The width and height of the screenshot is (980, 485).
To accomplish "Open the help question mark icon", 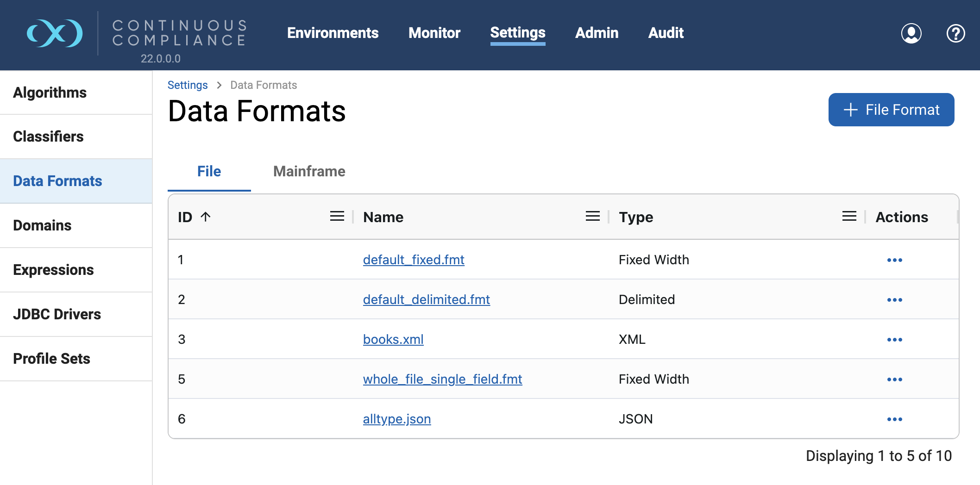I will pos(955,33).
